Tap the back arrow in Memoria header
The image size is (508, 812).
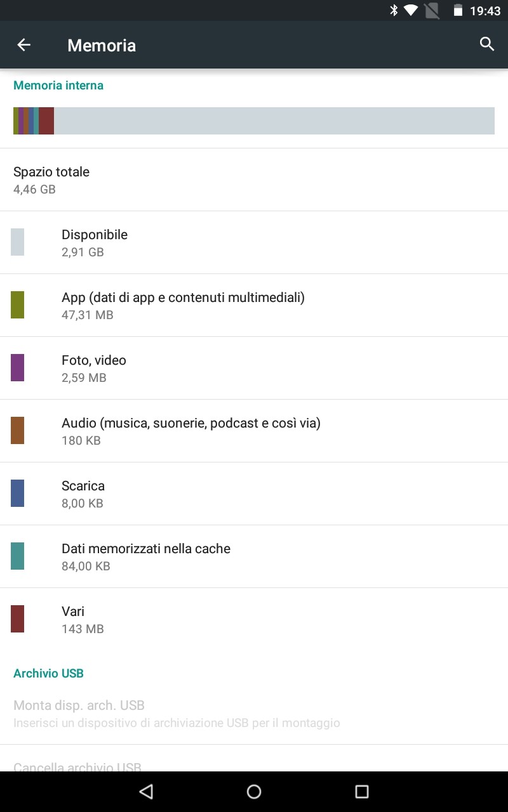point(23,45)
